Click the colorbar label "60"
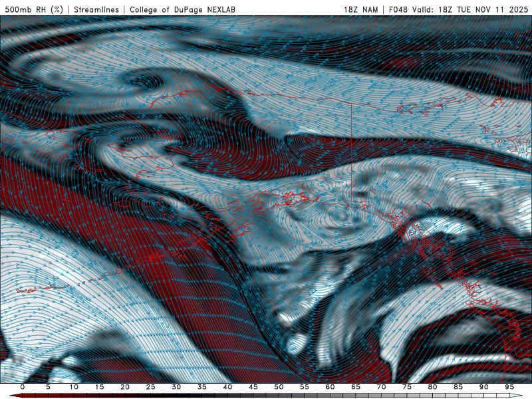This screenshot has height=399, width=532. [x=330, y=387]
